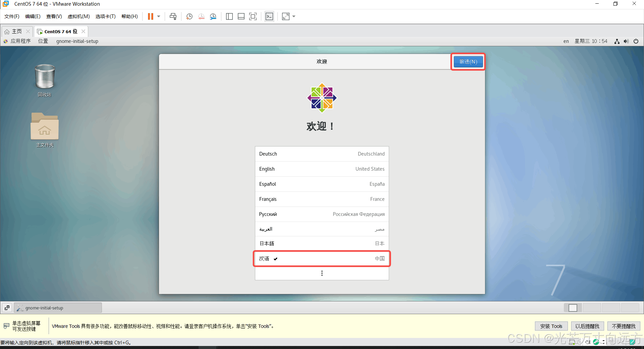Open the 查看(V) menu
The image size is (644, 349).
pyautogui.click(x=54, y=16)
